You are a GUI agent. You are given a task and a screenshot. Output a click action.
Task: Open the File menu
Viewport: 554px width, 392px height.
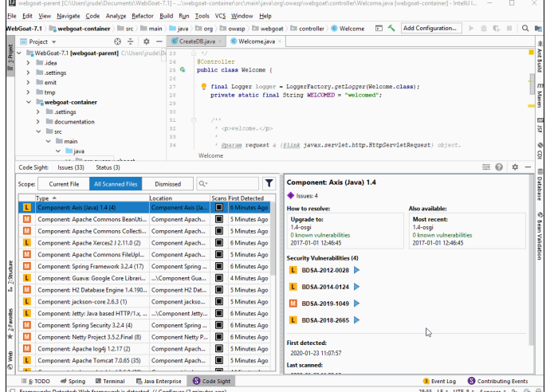coord(12,16)
